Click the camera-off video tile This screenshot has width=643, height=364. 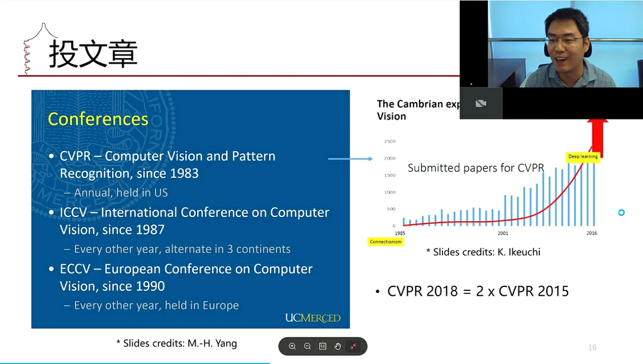click(x=481, y=104)
